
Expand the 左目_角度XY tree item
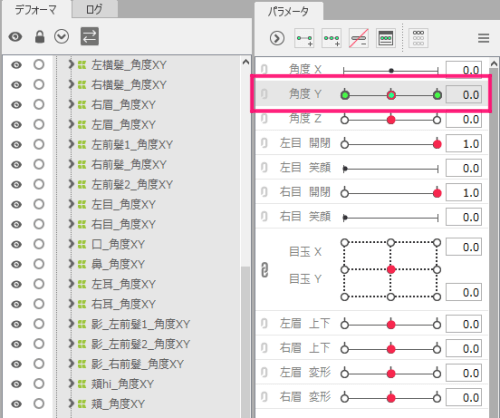click(x=71, y=204)
